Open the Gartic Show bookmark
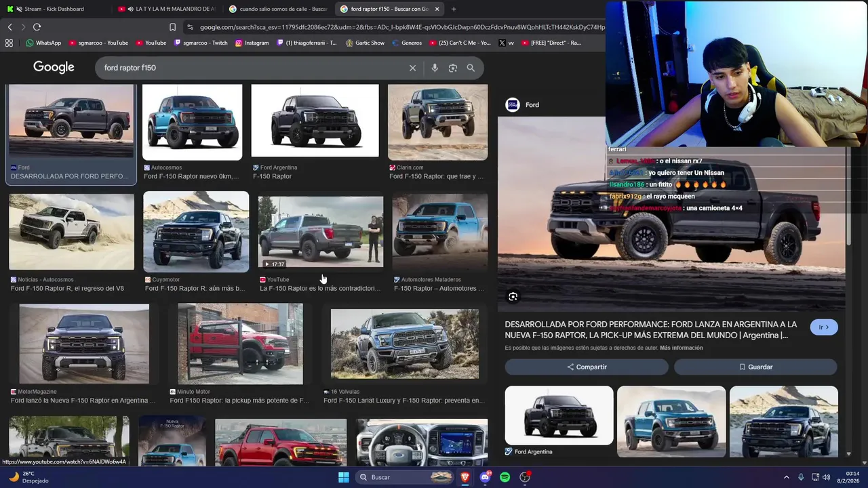Image resolution: width=868 pixels, height=488 pixels. pyautogui.click(x=365, y=43)
